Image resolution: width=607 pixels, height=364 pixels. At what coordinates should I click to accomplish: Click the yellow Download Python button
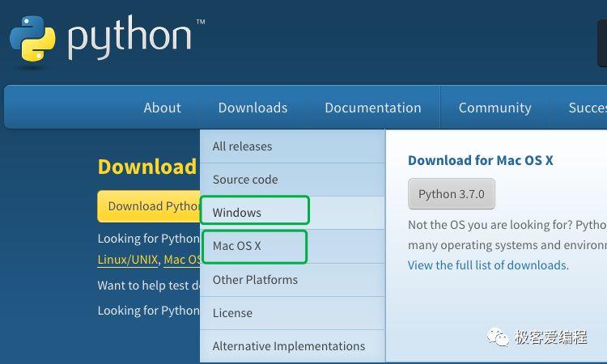(149, 206)
